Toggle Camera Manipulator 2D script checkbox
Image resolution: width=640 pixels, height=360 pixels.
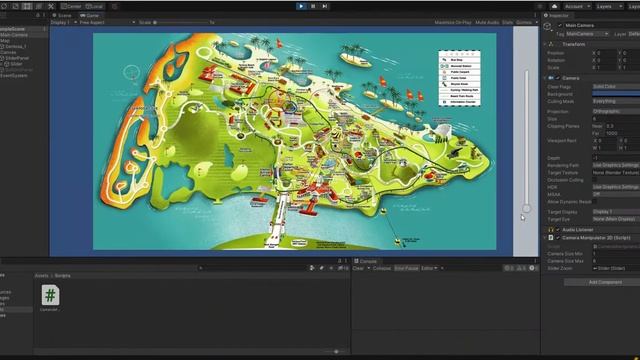click(558, 238)
